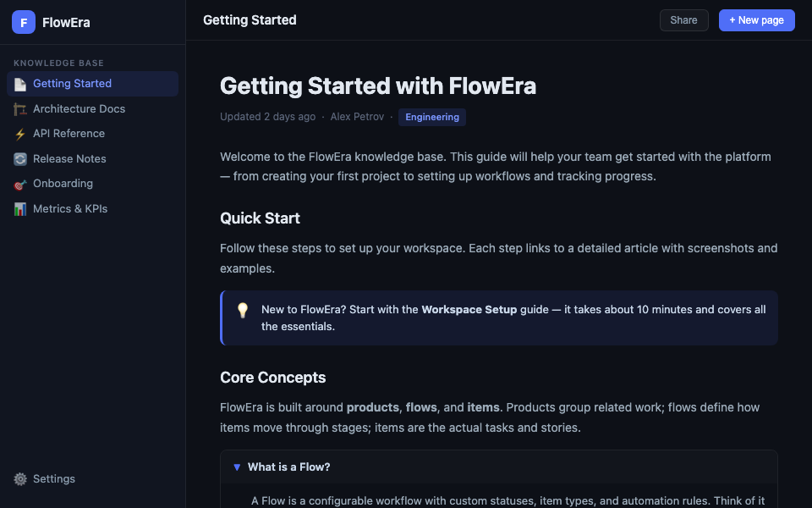Open the Architecture Docs page
The width and height of the screenshot is (812, 508).
coord(79,109)
